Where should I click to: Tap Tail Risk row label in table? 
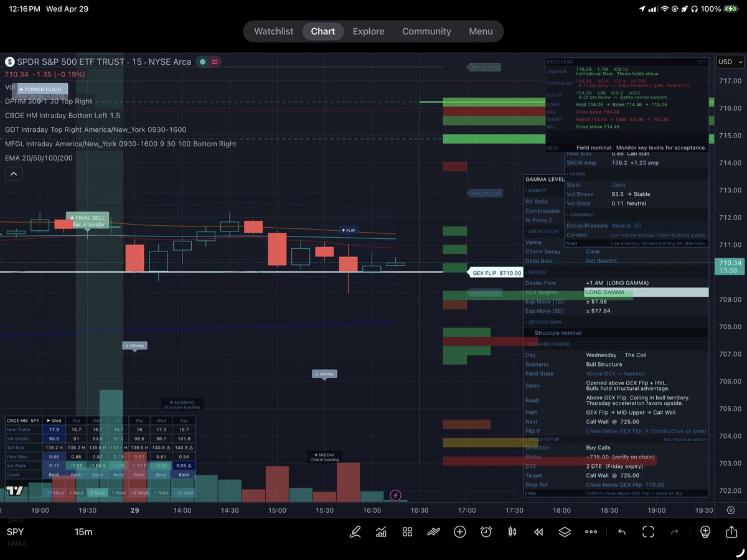point(16,447)
